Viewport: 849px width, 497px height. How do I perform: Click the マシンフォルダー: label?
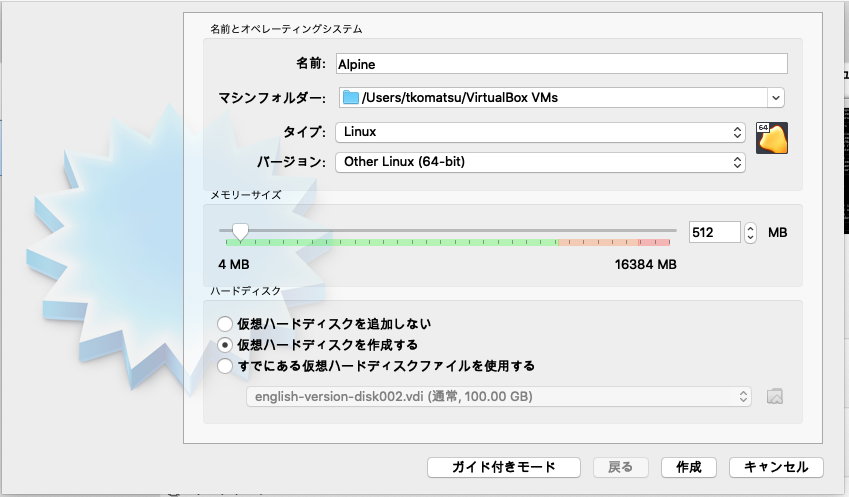point(272,98)
